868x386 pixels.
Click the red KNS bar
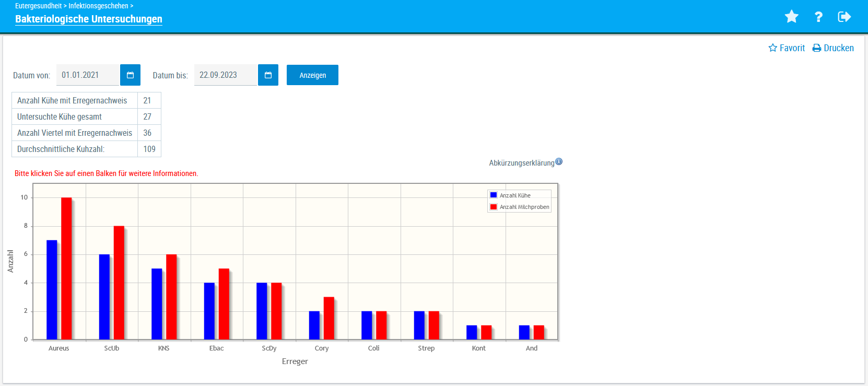(x=171, y=297)
